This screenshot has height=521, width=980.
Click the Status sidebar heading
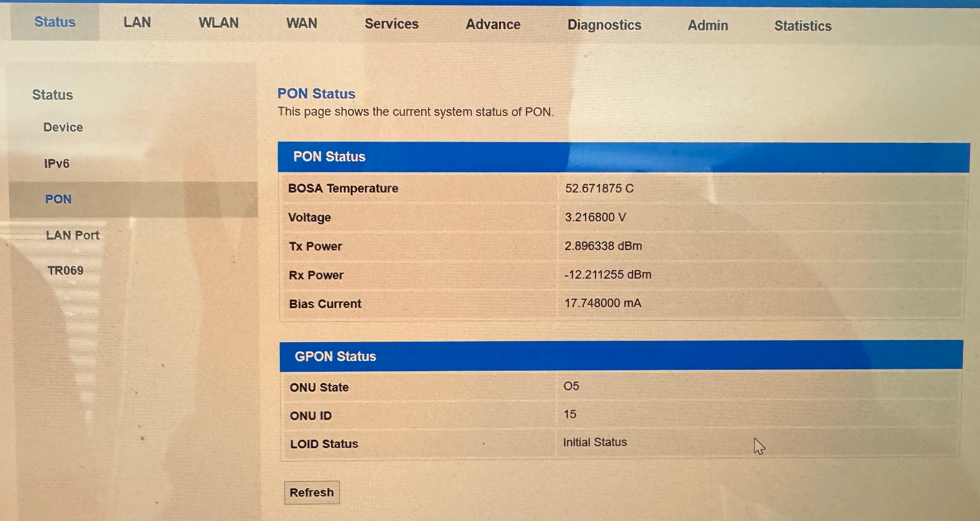coord(53,95)
